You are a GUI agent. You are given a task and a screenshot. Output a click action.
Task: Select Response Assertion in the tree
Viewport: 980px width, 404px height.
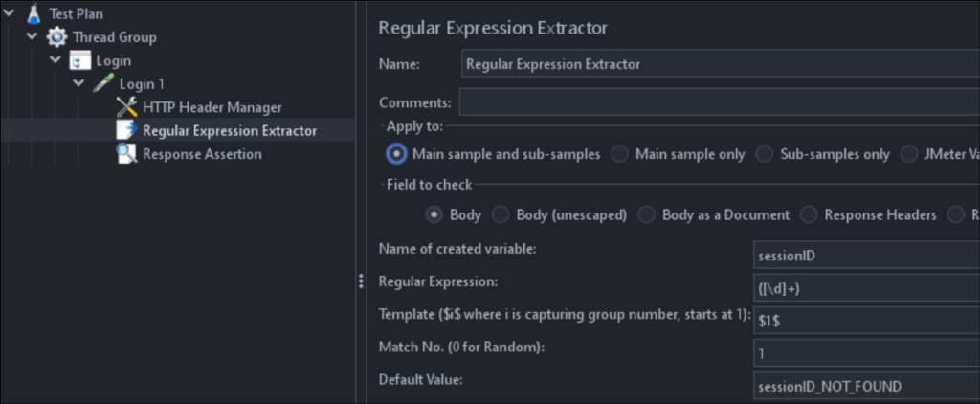point(202,153)
